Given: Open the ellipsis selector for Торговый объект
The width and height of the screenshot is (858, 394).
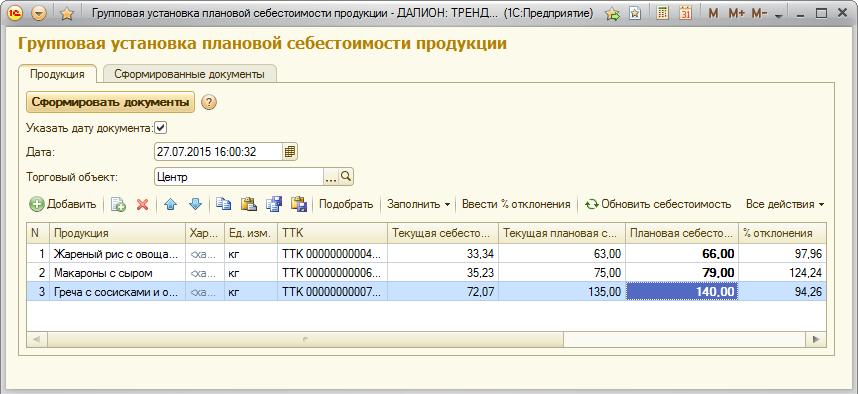Looking at the screenshot, I should pyautogui.click(x=332, y=177).
